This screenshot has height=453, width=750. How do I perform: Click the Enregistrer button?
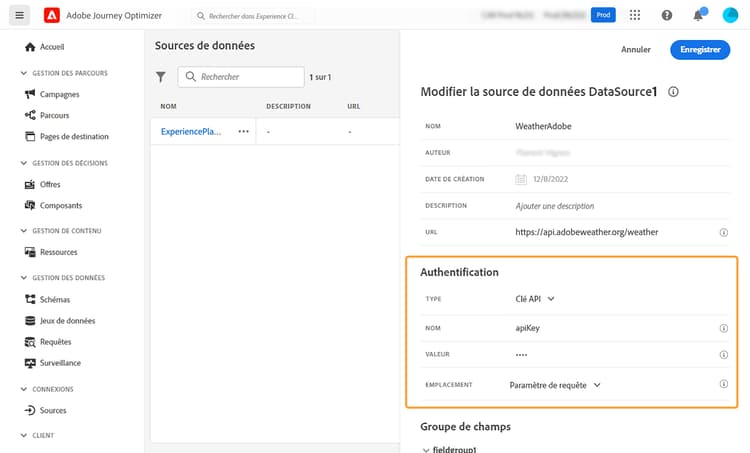click(700, 50)
